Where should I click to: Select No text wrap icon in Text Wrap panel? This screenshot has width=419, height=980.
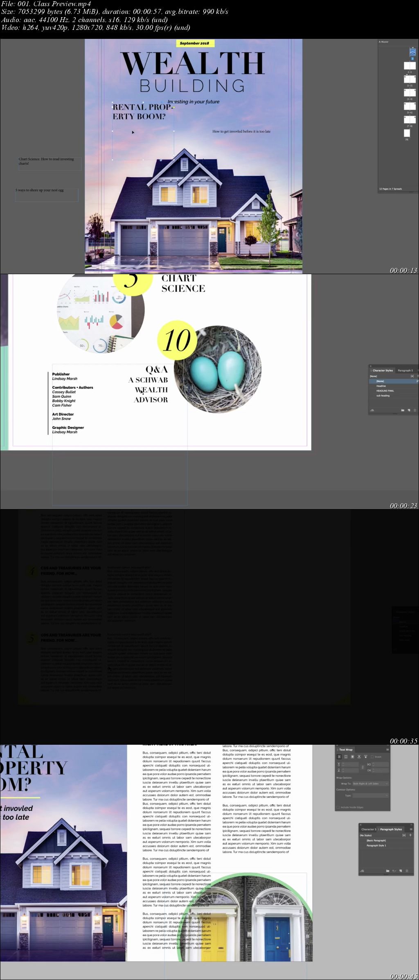(x=339, y=757)
